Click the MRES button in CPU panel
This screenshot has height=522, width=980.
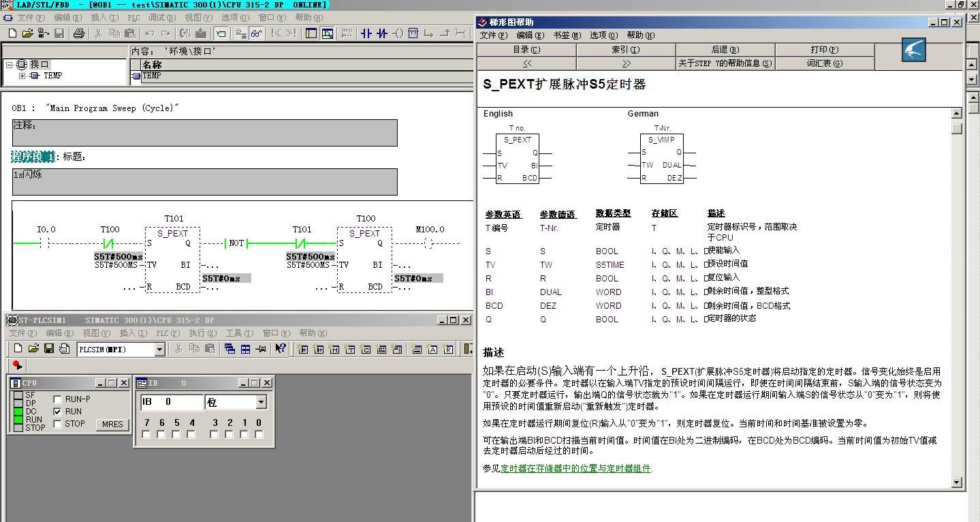(x=112, y=424)
